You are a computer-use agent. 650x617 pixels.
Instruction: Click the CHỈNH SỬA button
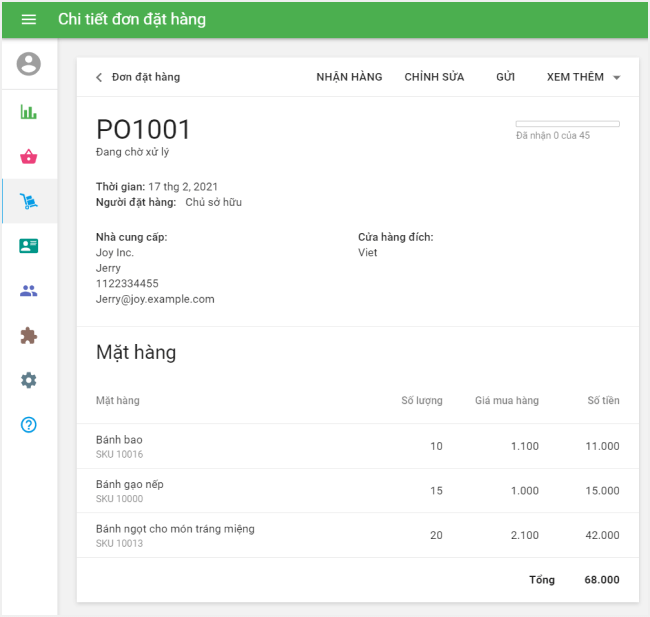point(434,77)
